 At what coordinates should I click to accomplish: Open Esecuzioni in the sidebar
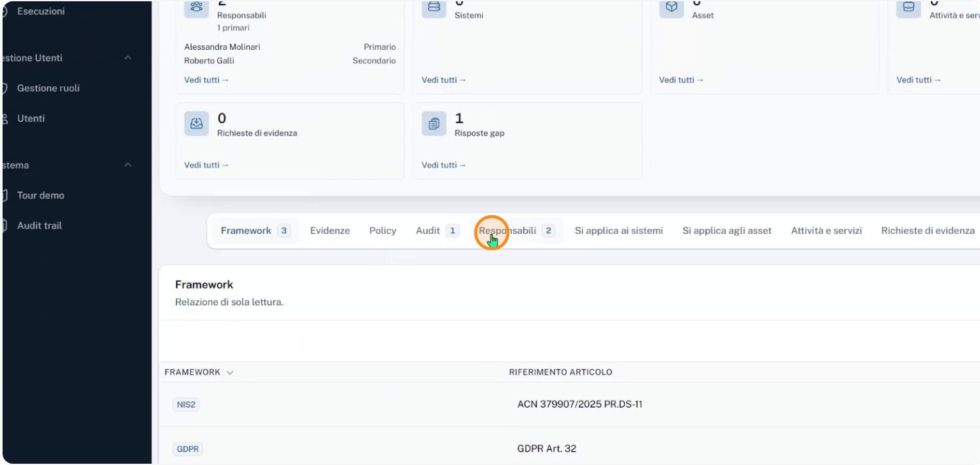pyautogui.click(x=40, y=11)
